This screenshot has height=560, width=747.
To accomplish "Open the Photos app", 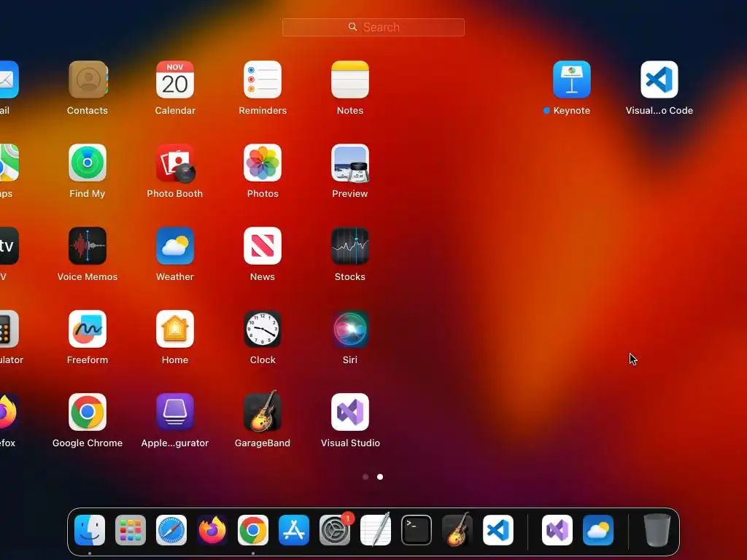I will 263,163.
